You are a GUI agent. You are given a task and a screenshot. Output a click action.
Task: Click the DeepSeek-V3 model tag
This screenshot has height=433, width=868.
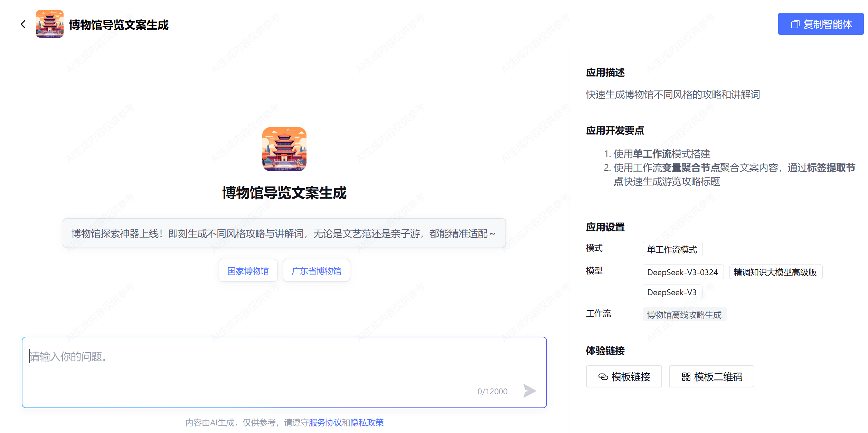click(x=672, y=292)
